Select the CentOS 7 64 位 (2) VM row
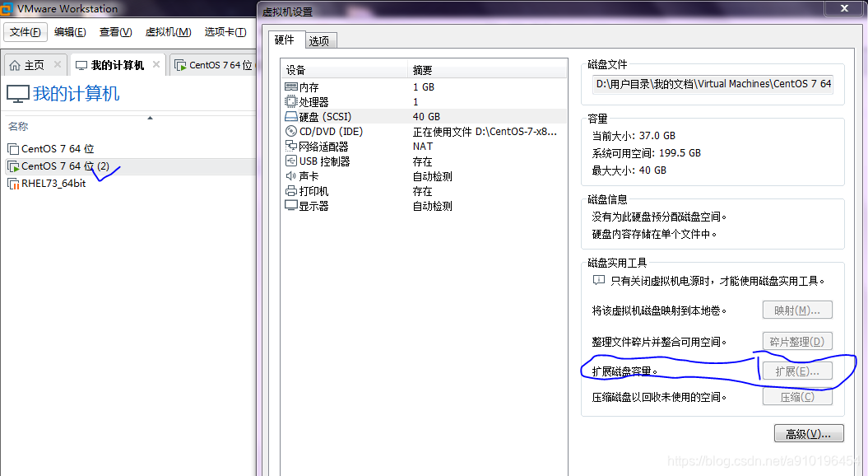 (x=131, y=166)
